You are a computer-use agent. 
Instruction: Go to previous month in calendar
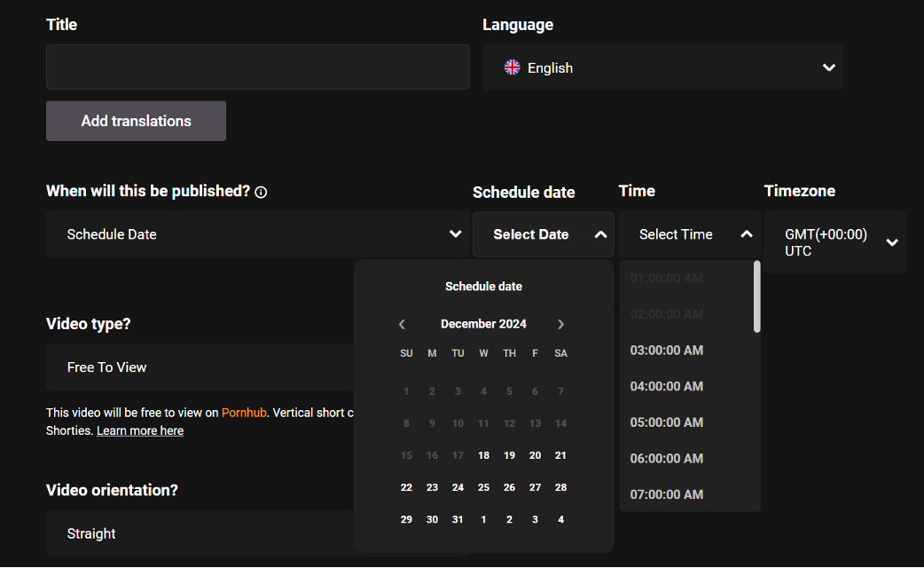pos(402,325)
